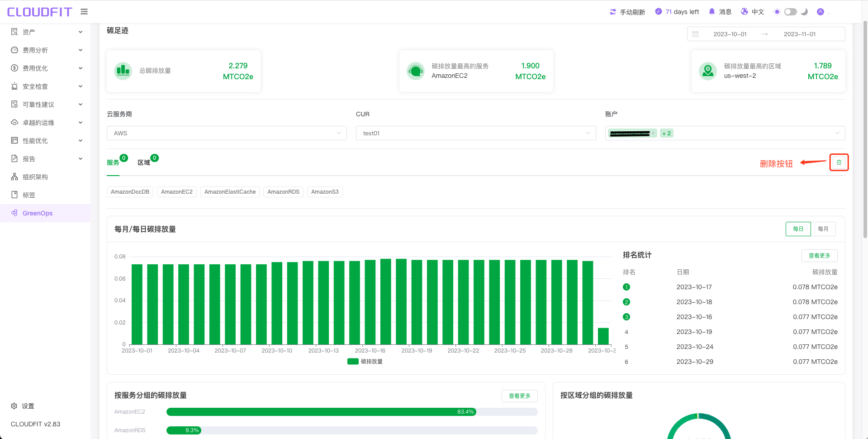Open 设置 gear icon at bottom

pyautogui.click(x=14, y=406)
